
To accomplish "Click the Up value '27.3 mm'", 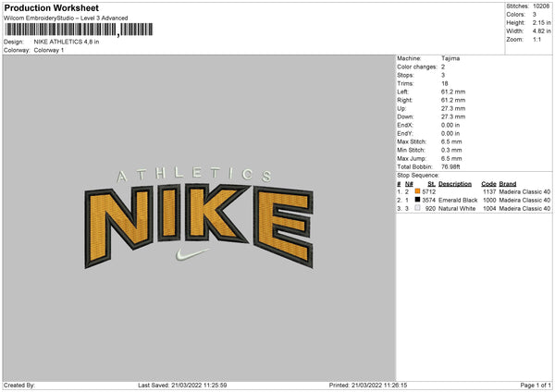I will 453,108.
